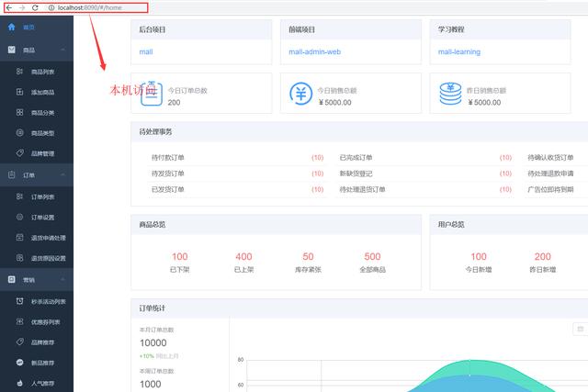Click the date picker in 订单统计 chart

(x=581, y=329)
